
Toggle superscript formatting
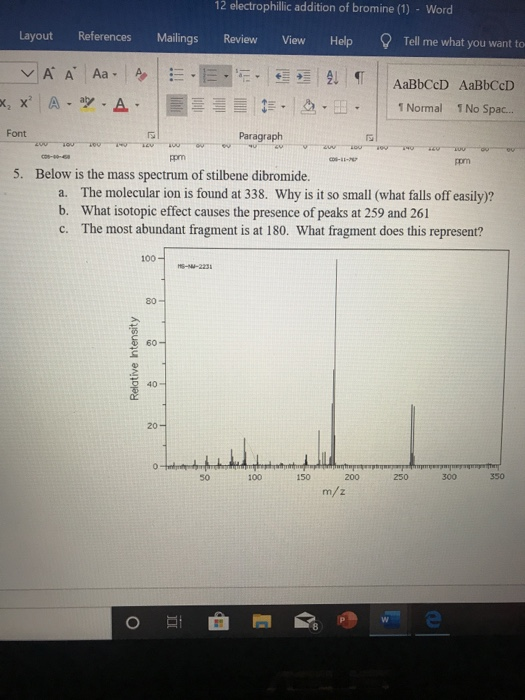pos(25,103)
